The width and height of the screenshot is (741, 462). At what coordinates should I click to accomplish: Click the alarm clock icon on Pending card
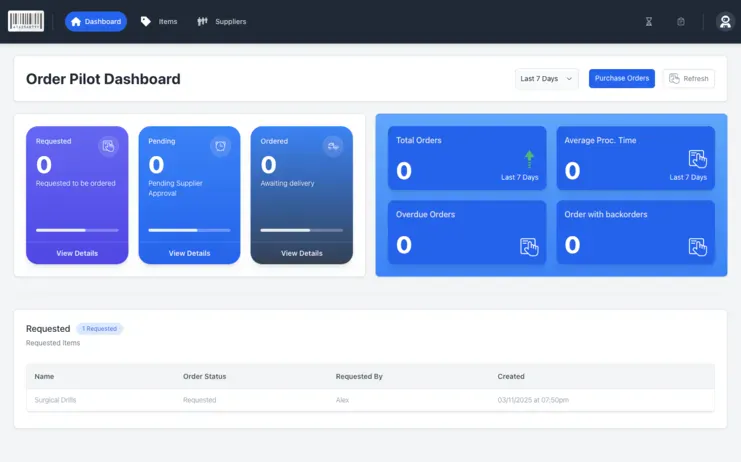(220, 146)
